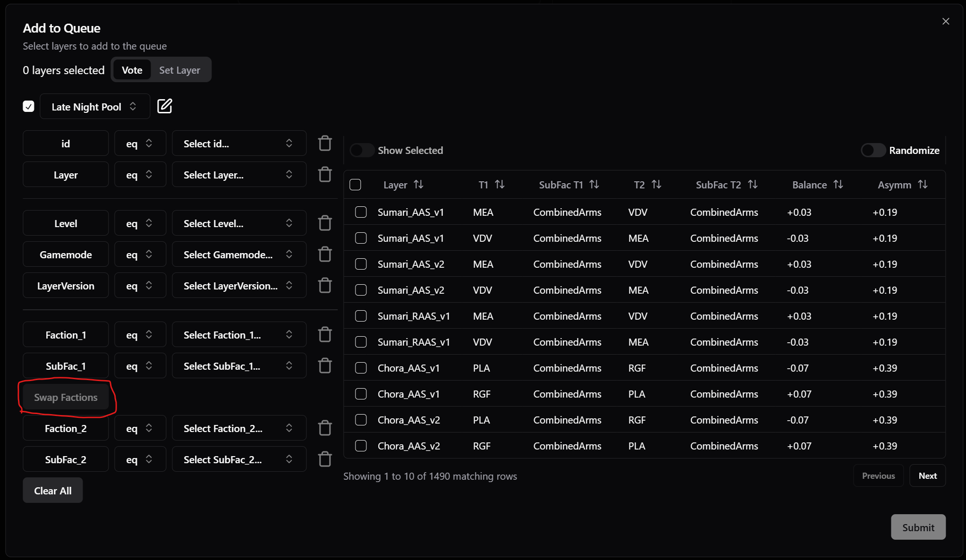Enable the Randomize switch
Viewport: 966px width, 560px height.
(x=873, y=150)
